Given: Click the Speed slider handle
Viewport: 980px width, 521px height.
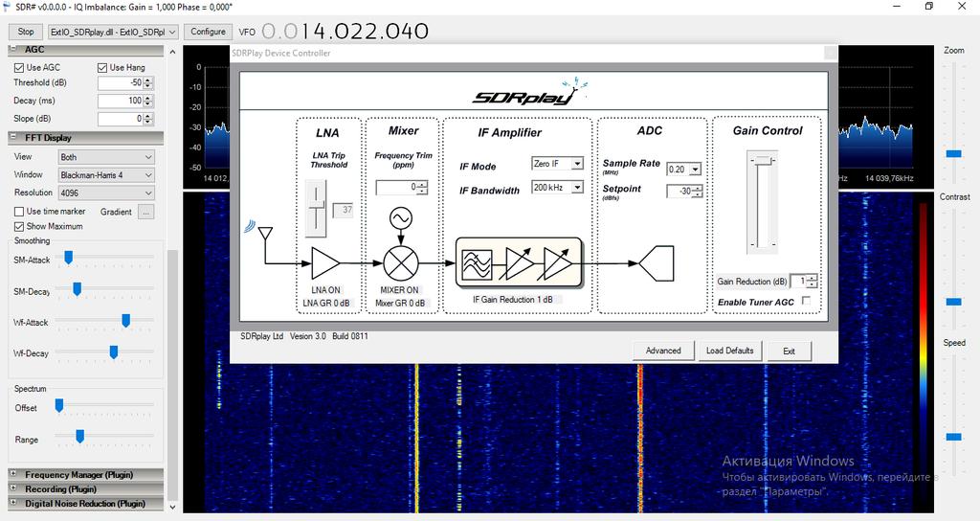Looking at the screenshot, I should 954,437.
